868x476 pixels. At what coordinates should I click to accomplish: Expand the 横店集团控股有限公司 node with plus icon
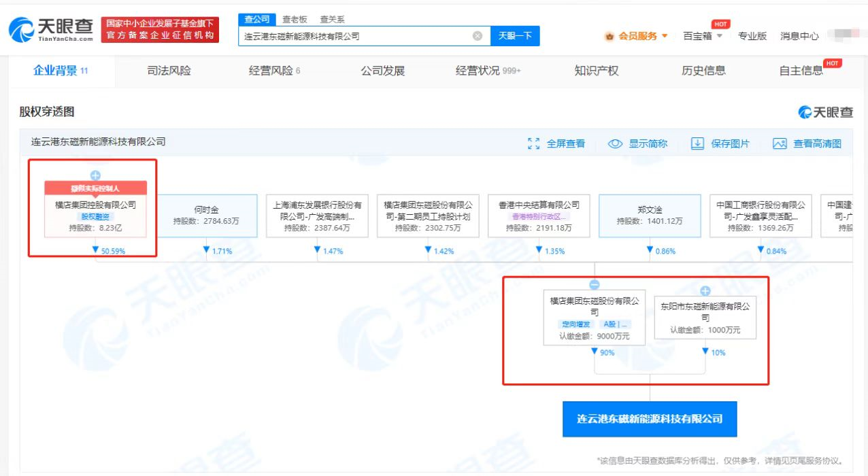point(95,175)
